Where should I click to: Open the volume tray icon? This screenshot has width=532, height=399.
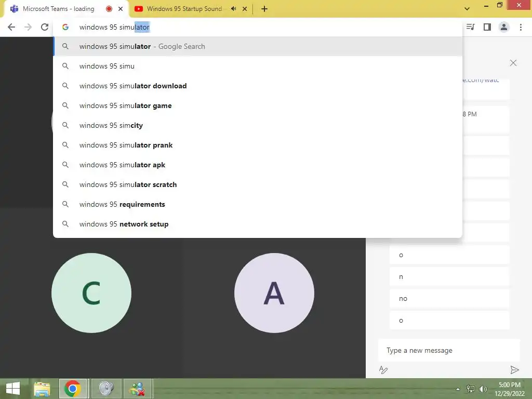point(483,389)
